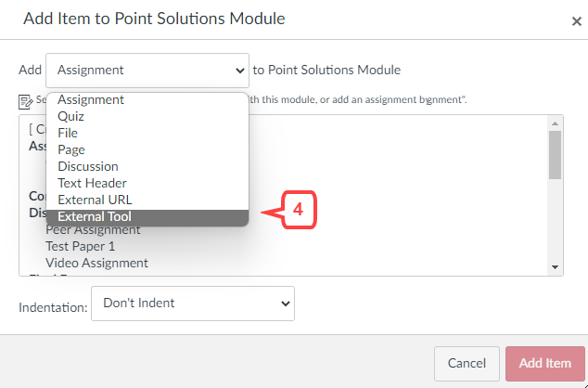Select Peer Assignment in the assignment list
Image resolution: width=588 pixels, height=388 pixels.
pyautogui.click(x=93, y=229)
